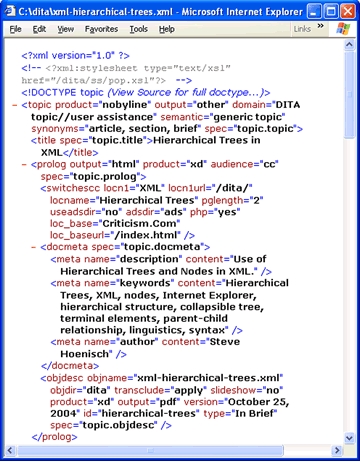360x462 pixels.
Task: Click the switchescc tag name
Action: pyautogui.click(x=73, y=188)
